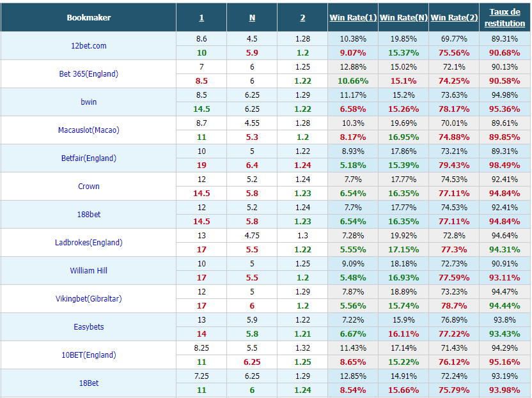Screen dimensions: 532x398
Task: Select Ladbrokes' opening away odds 1.3
Action: click(302, 236)
